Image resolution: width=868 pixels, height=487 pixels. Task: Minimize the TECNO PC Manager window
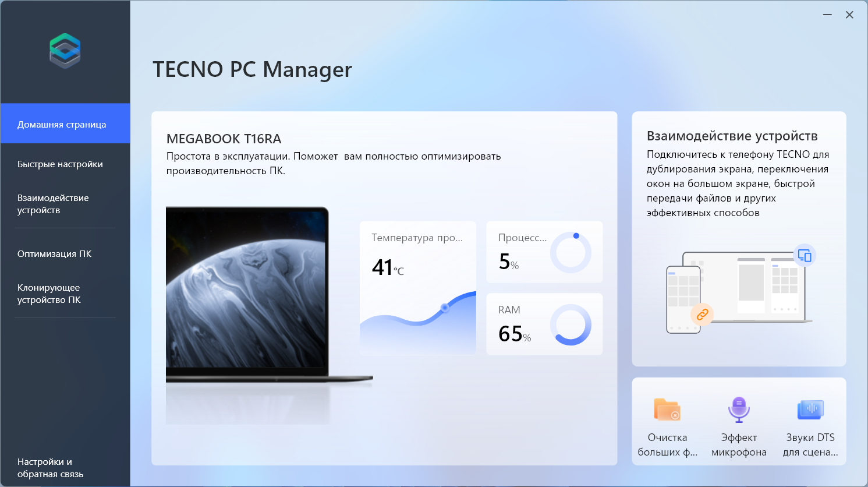827,15
